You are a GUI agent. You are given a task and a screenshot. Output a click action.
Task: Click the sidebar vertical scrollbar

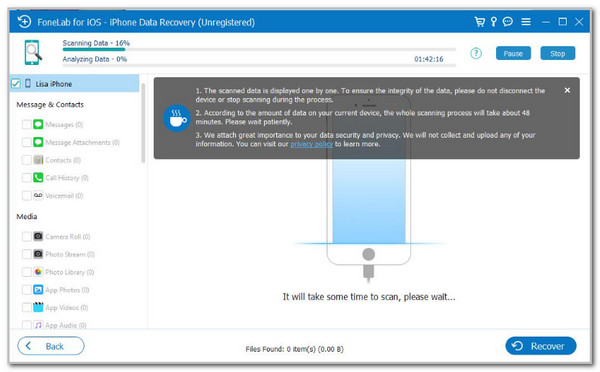143,123
